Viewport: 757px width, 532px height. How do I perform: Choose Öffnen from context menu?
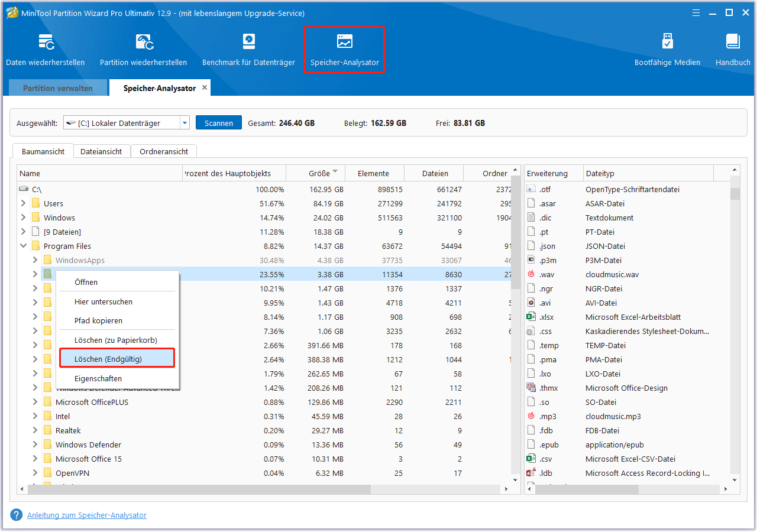point(117,282)
